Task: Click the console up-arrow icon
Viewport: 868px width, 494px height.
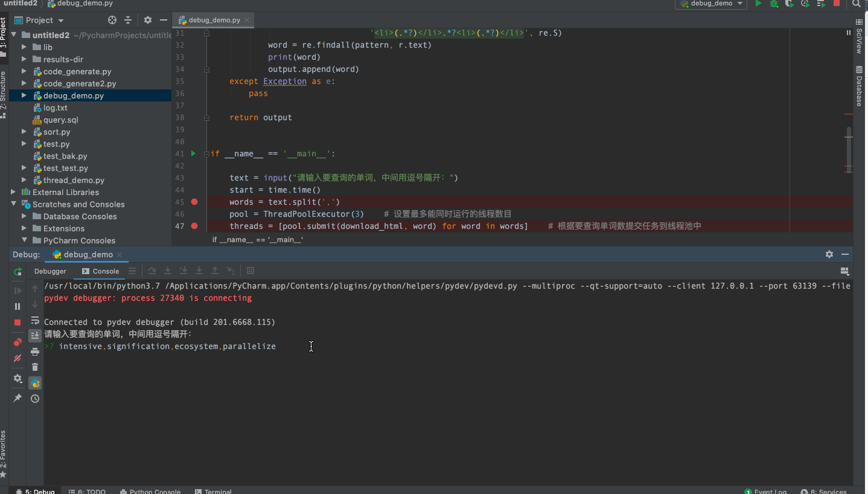Action: tap(35, 289)
